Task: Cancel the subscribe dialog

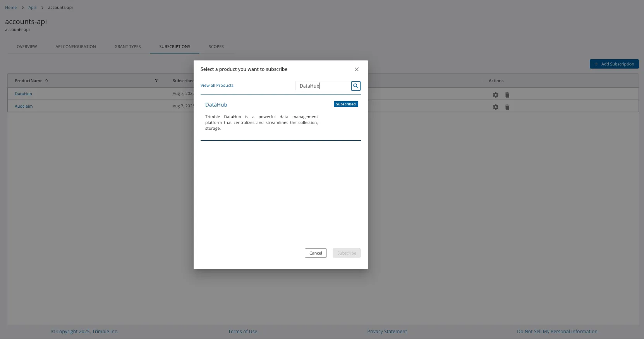Action: [316, 253]
